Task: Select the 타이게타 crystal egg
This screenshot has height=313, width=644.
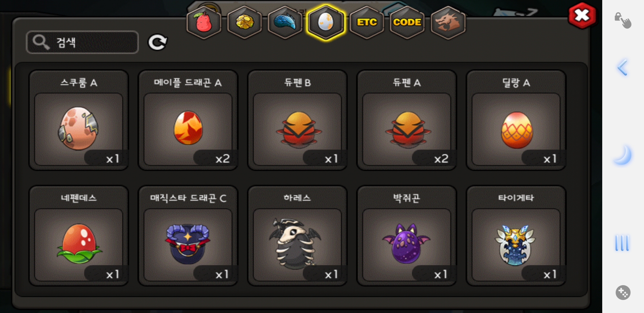Action: 516,236
